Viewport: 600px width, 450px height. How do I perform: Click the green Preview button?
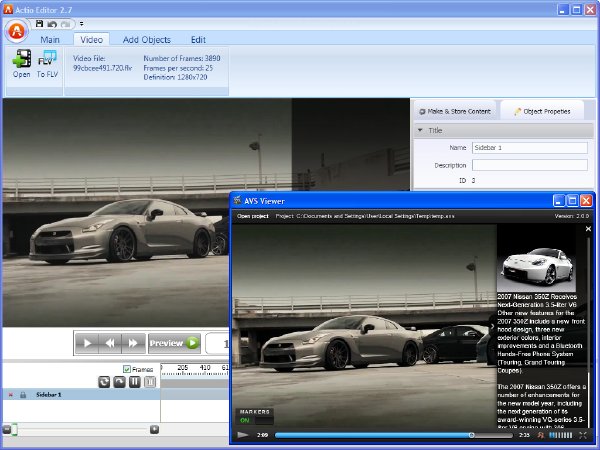(x=174, y=343)
